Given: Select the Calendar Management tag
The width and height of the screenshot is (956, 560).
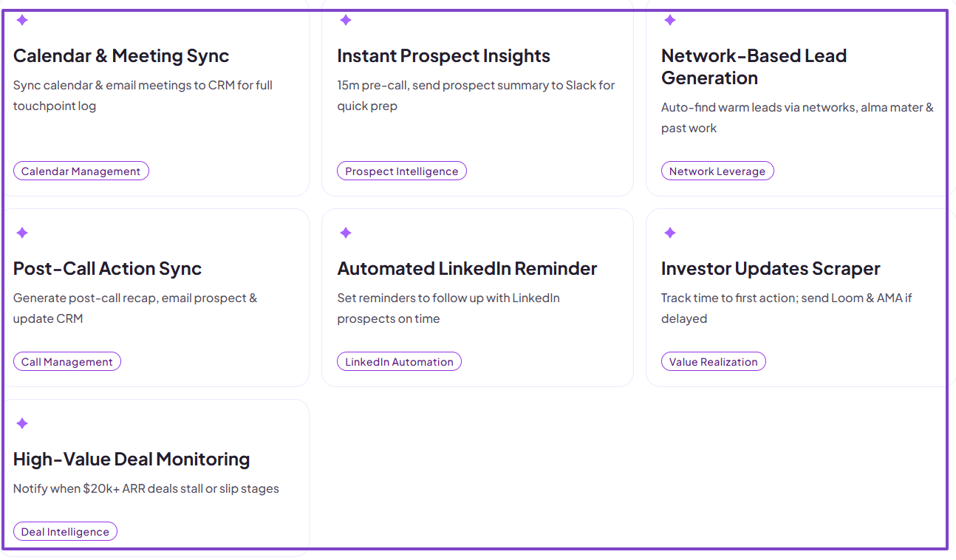Looking at the screenshot, I should point(81,171).
